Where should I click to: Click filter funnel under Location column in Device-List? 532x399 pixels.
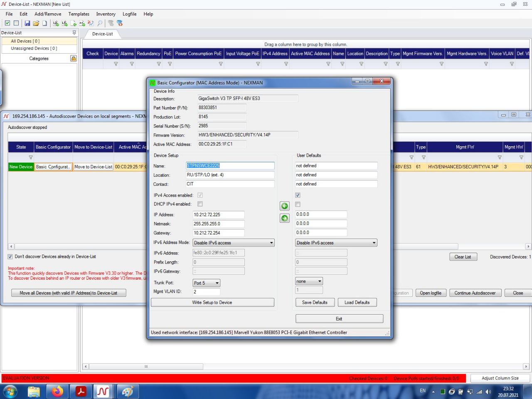click(x=361, y=64)
